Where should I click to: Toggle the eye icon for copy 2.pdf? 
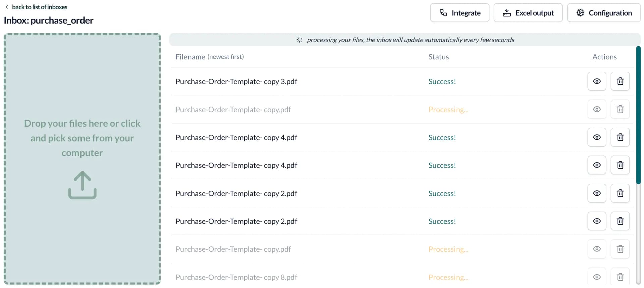coord(597,193)
